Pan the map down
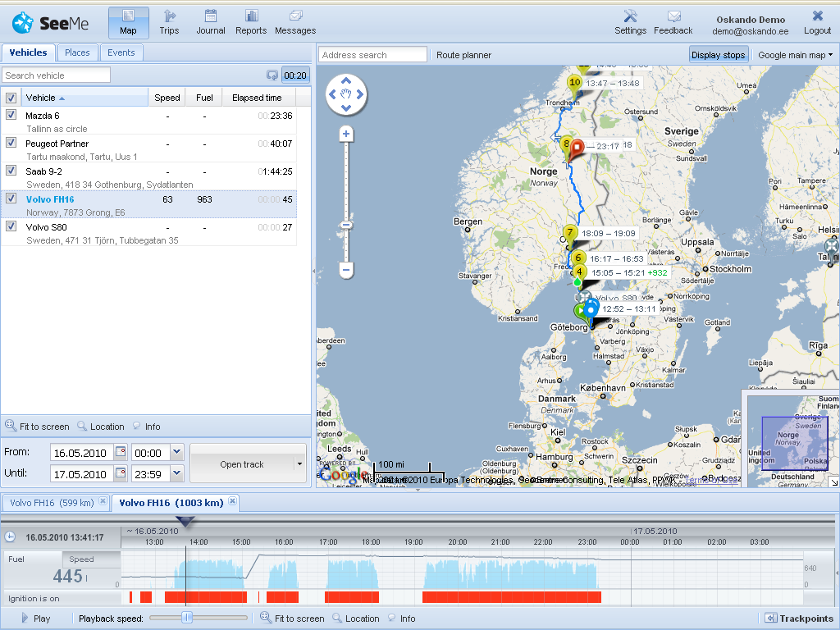The width and height of the screenshot is (840, 630). pyautogui.click(x=346, y=108)
